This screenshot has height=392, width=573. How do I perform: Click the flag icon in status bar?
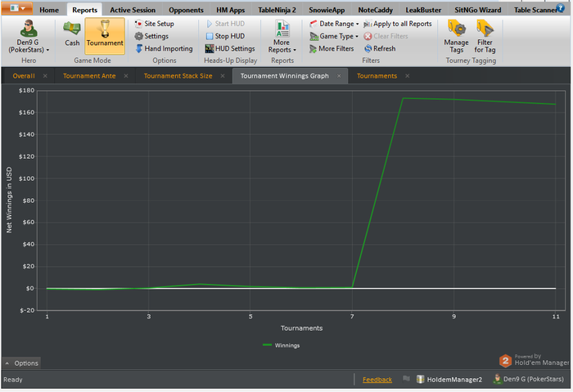pyautogui.click(x=406, y=379)
